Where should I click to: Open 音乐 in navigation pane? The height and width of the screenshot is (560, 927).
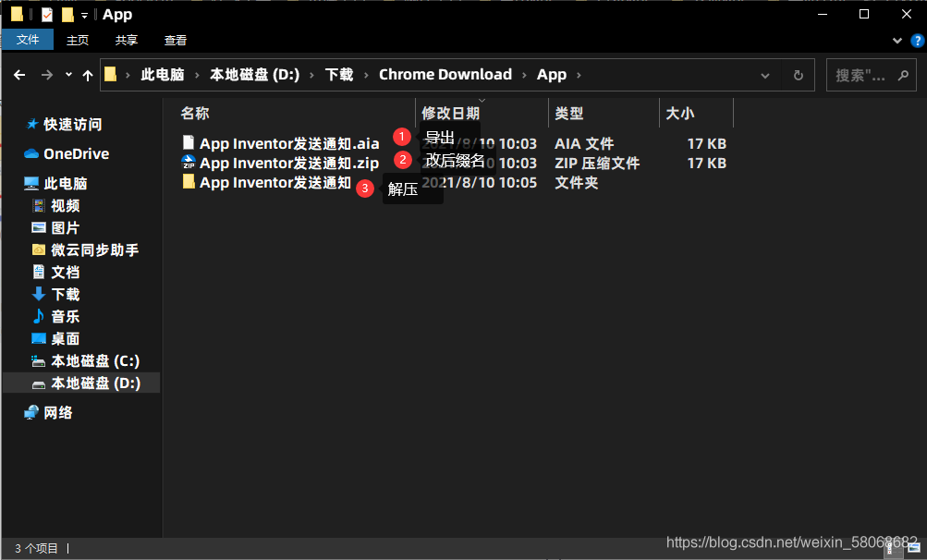click(x=66, y=316)
